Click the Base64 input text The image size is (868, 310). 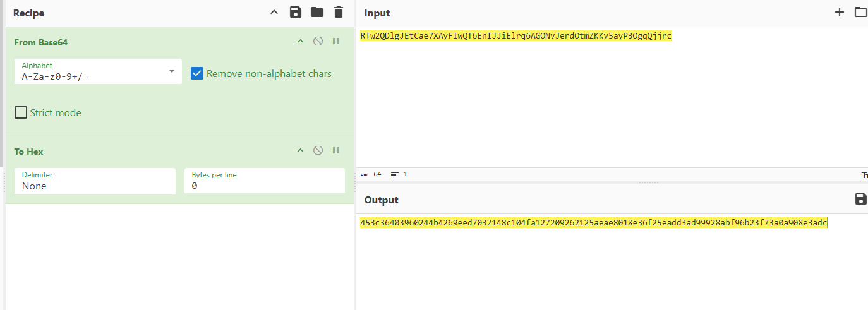[516, 36]
